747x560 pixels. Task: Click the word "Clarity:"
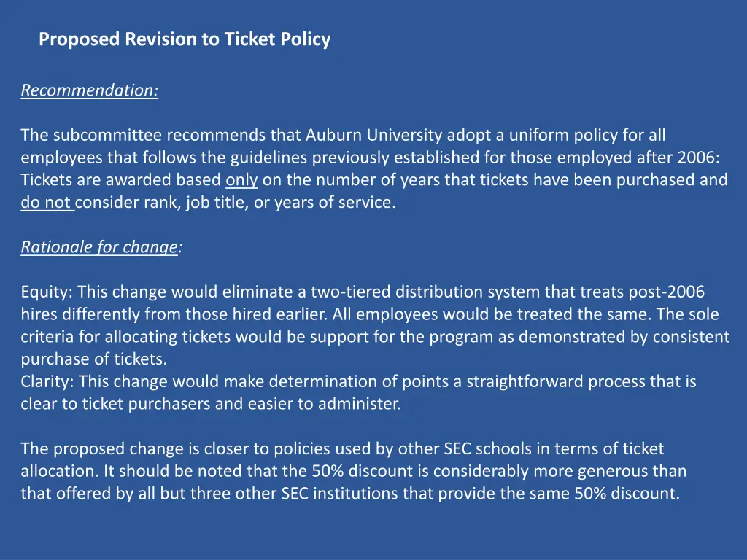point(47,381)
